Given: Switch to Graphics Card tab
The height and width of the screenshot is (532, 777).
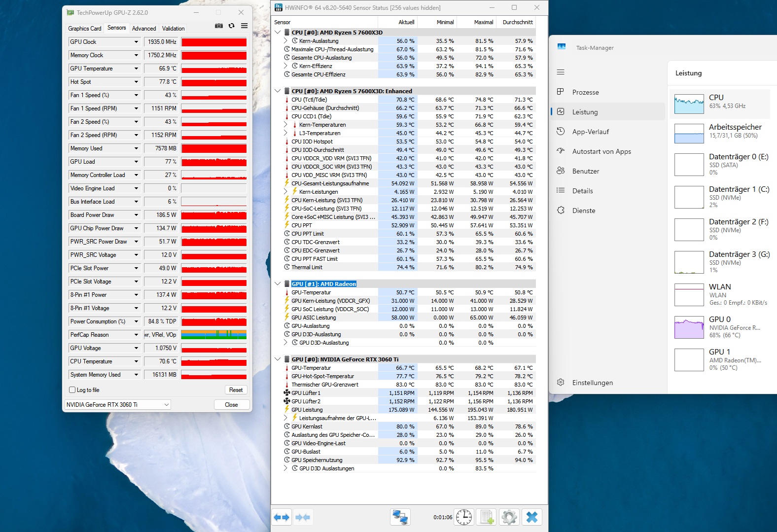Looking at the screenshot, I should pyautogui.click(x=85, y=29).
